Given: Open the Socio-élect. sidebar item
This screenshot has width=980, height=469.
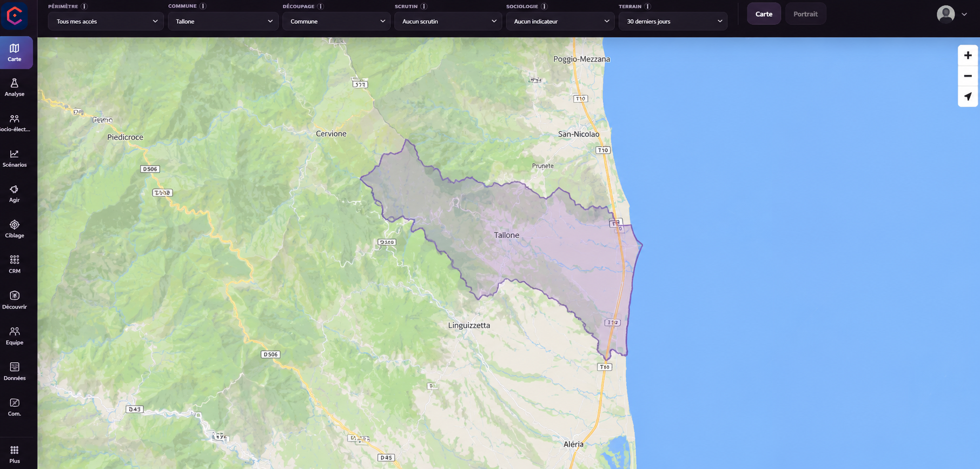Looking at the screenshot, I should 15,123.
